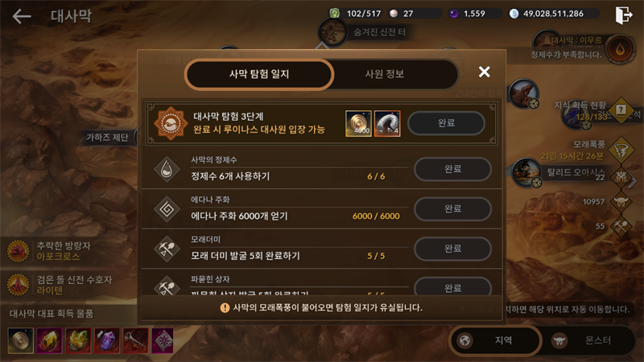
Task: Select the 사막 탐험 일지 tab
Action: (x=259, y=74)
